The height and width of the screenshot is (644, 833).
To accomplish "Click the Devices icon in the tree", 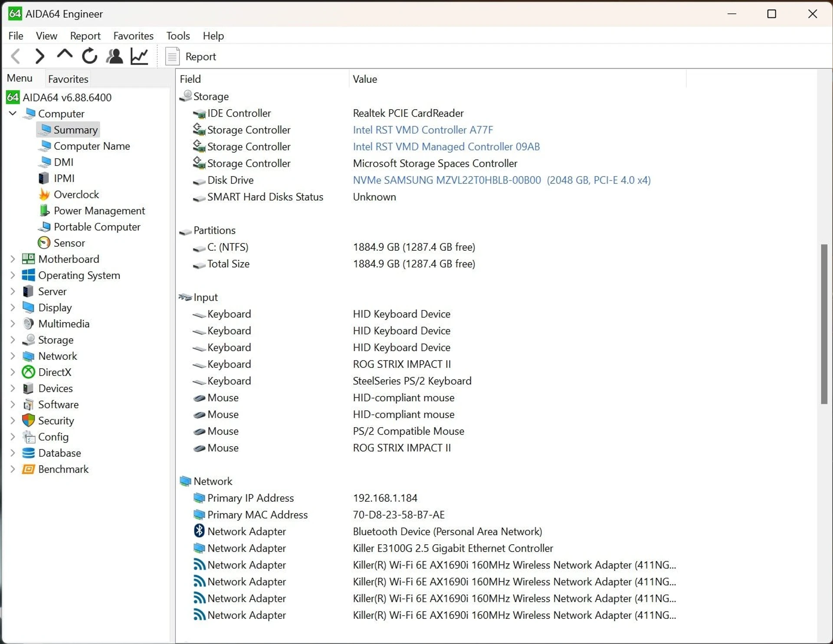I will click(28, 388).
